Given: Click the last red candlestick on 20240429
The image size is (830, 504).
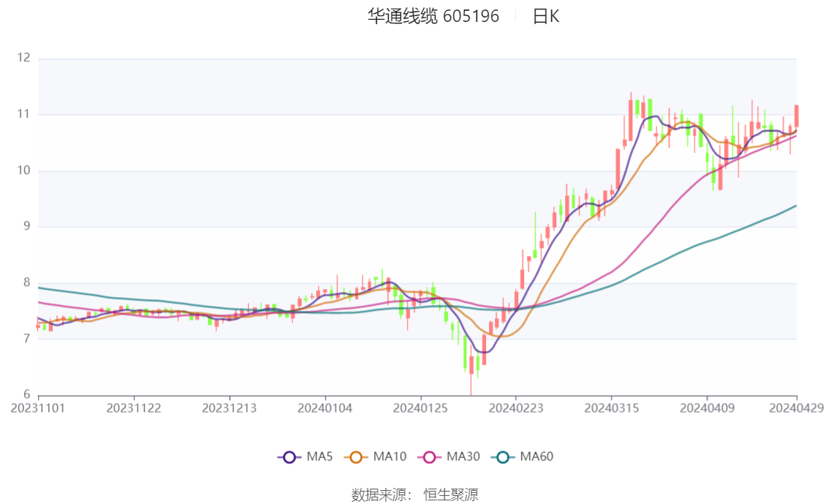Looking at the screenshot, I should [796, 116].
